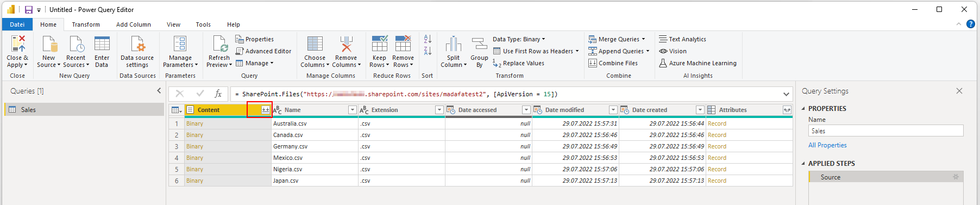Collapse the PROPERTIES section
Screen dimensions: 980x205
coord(803,109)
